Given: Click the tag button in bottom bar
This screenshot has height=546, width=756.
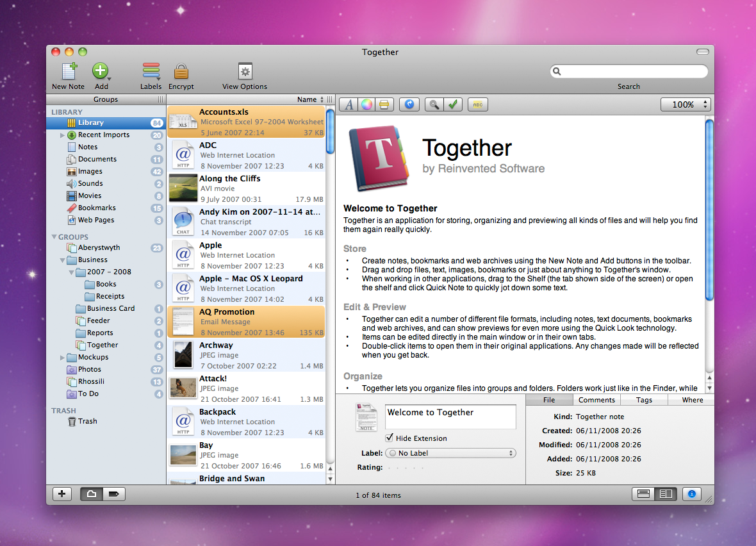Looking at the screenshot, I should coord(114,494).
